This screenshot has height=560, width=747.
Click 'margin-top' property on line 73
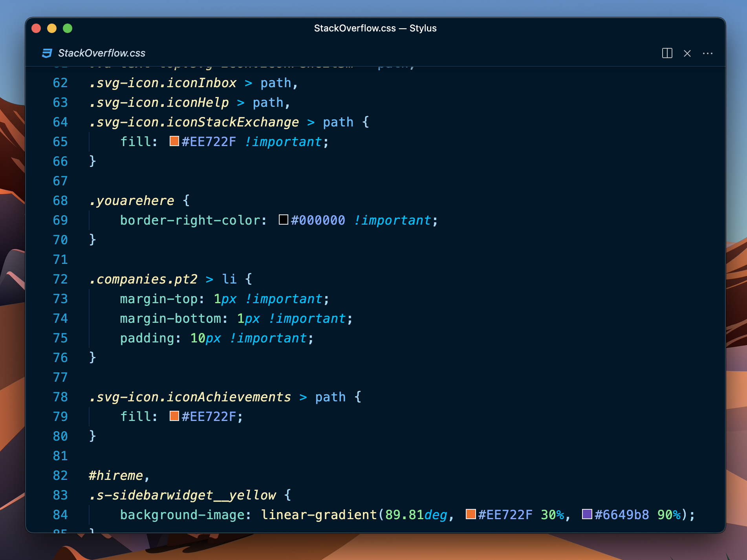(x=159, y=299)
